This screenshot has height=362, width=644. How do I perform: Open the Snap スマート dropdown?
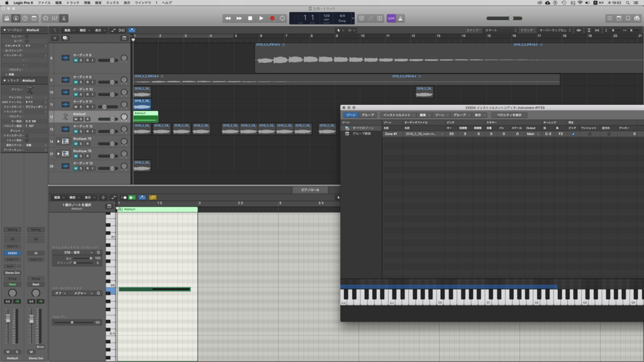click(500, 30)
